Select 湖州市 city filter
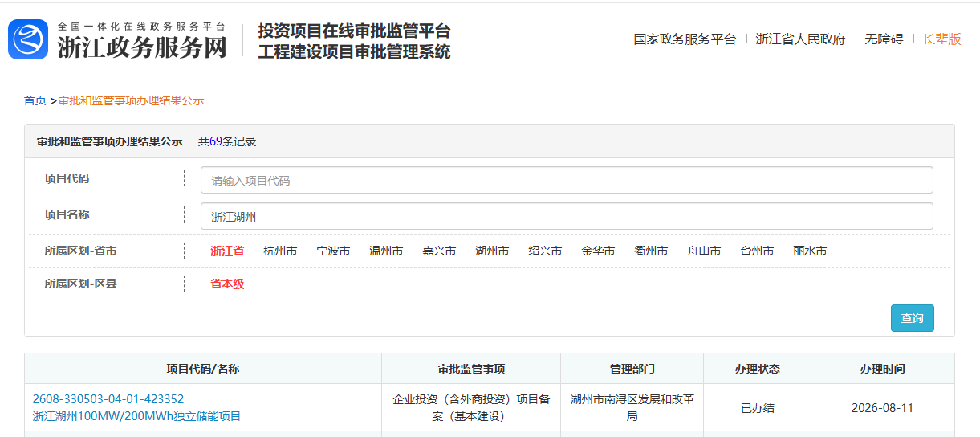The height and width of the screenshot is (437, 980). pos(492,251)
